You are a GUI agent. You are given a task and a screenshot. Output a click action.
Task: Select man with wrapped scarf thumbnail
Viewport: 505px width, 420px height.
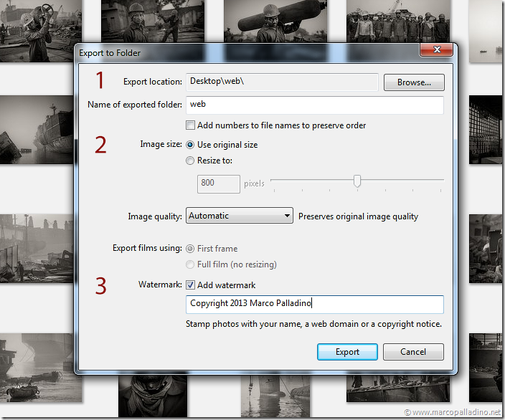(153, 396)
